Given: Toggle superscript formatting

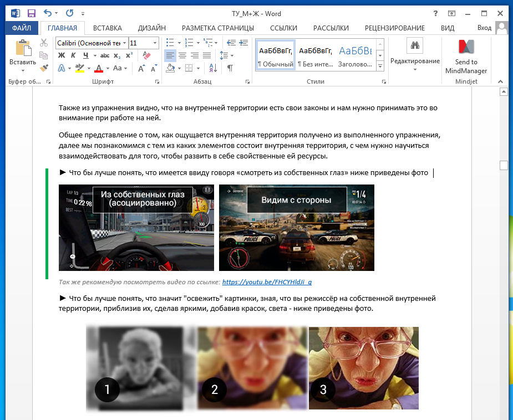Looking at the screenshot, I should click(129, 55).
